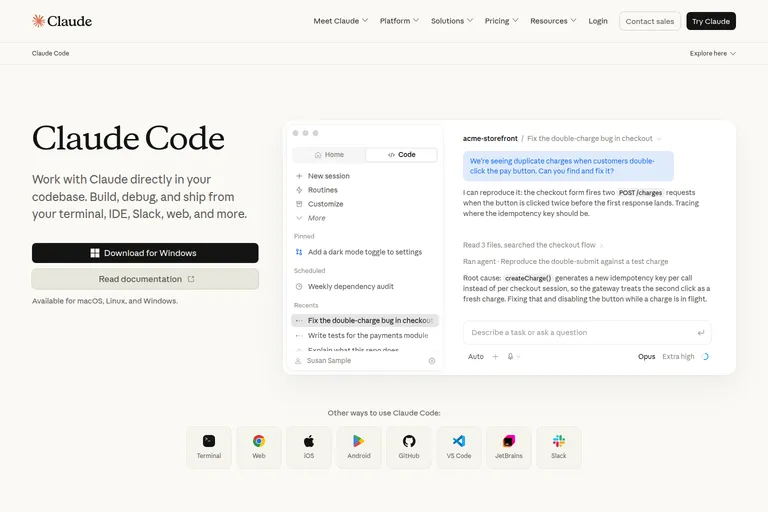
Task: Click Read documentation button
Action: [145, 279]
